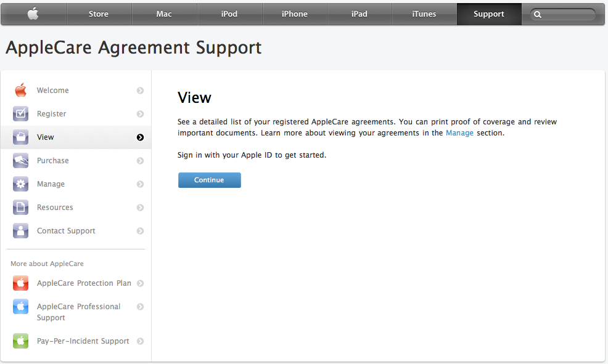
Task: Open the Manage gear icon
Action: click(21, 184)
